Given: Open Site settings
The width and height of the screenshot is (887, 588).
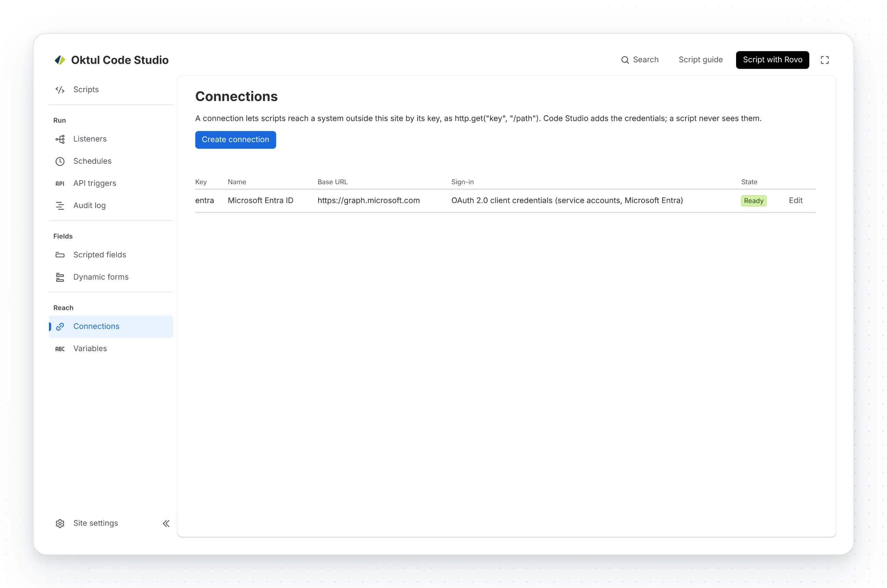Looking at the screenshot, I should 95,523.
